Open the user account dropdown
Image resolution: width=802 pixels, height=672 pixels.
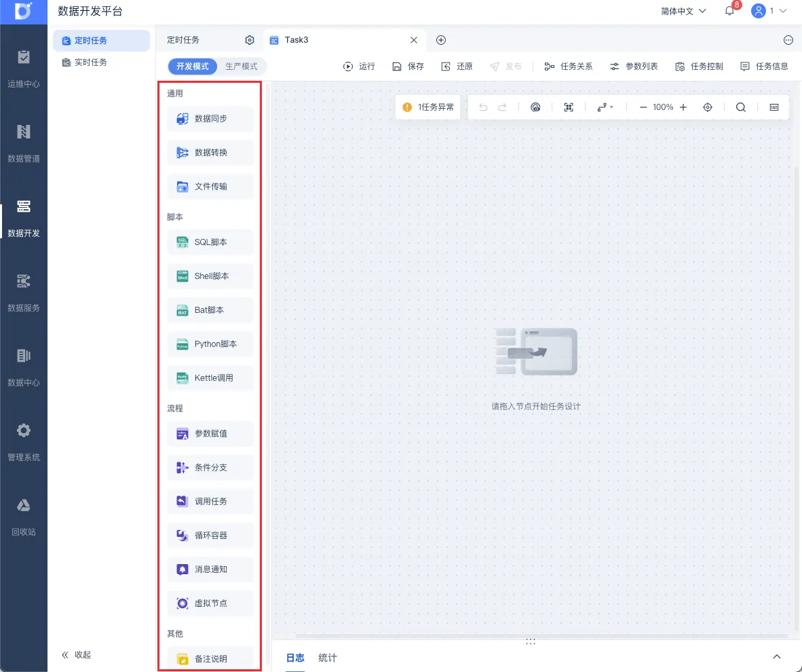pos(769,11)
